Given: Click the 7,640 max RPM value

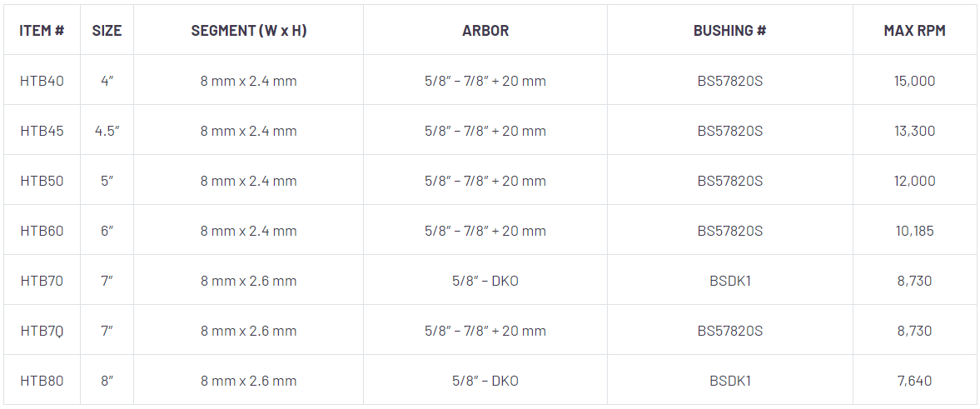Looking at the screenshot, I should tap(914, 381).
